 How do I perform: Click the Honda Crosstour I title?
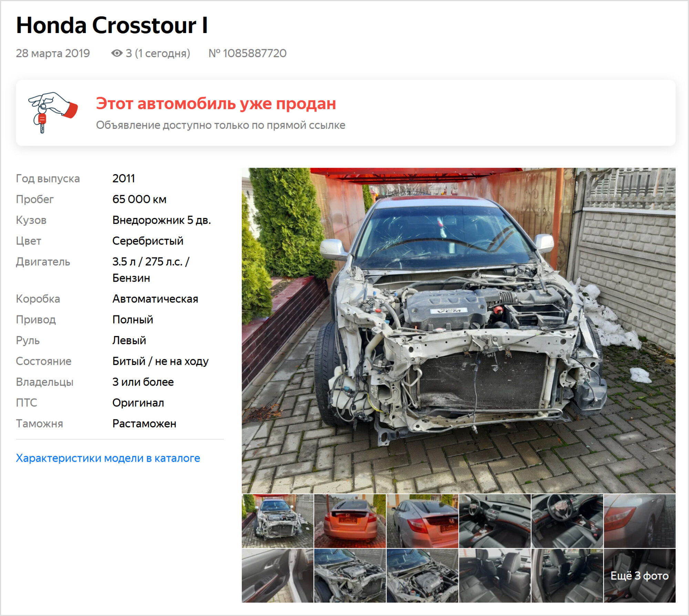pos(112,25)
